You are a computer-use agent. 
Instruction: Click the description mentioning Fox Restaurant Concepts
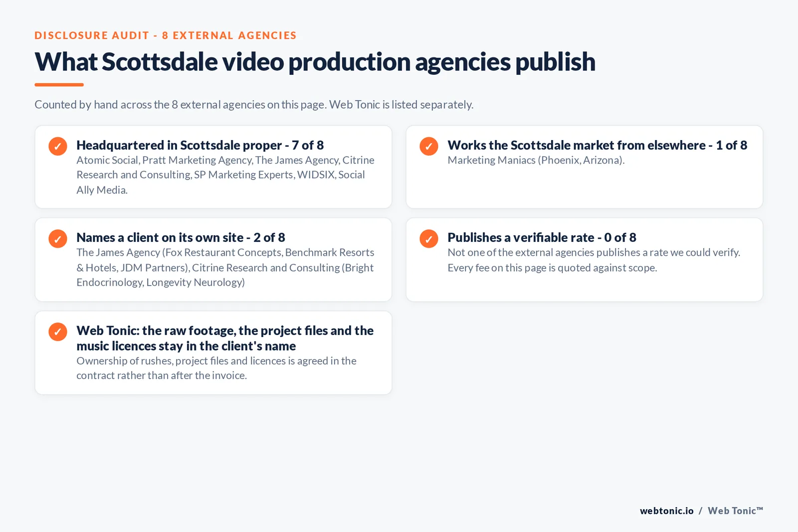coord(225,267)
